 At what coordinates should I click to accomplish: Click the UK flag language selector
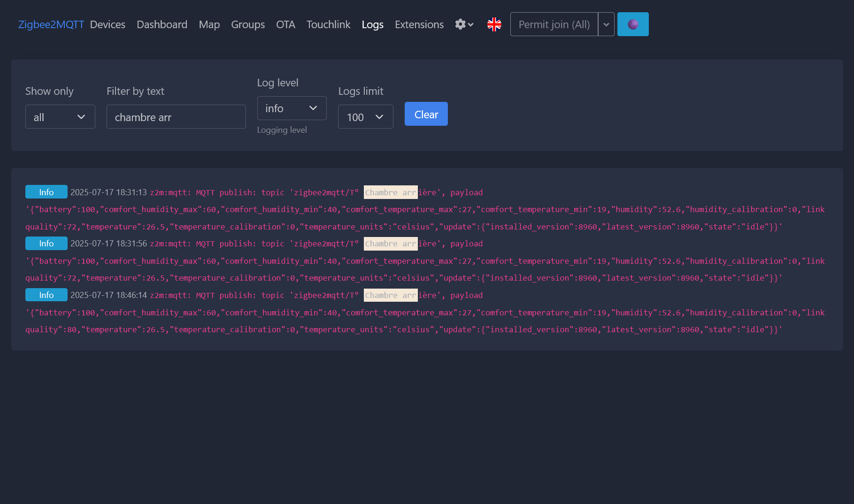pos(494,24)
